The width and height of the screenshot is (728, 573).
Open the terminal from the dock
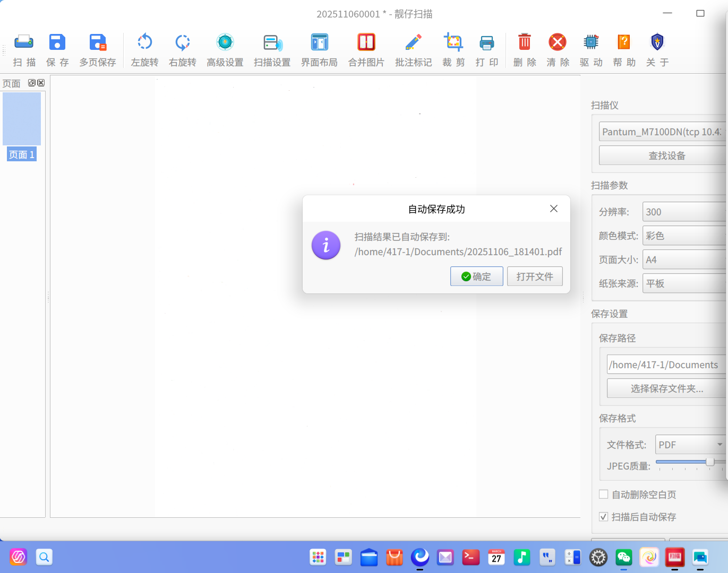(471, 557)
